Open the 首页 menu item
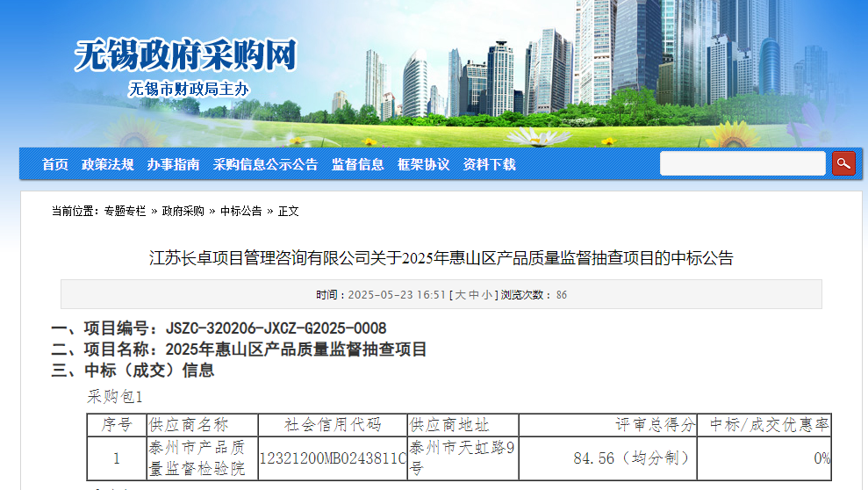Viewport: 868px width, 490px height. [x=54, y=164]
